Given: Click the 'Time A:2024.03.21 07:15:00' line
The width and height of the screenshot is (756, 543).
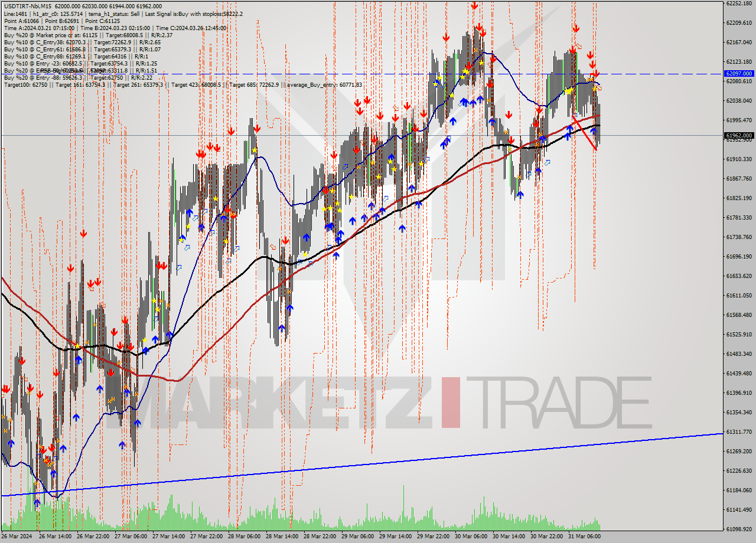Looking at the screenshot, I should pyautogui.click(x=115, y=28).
